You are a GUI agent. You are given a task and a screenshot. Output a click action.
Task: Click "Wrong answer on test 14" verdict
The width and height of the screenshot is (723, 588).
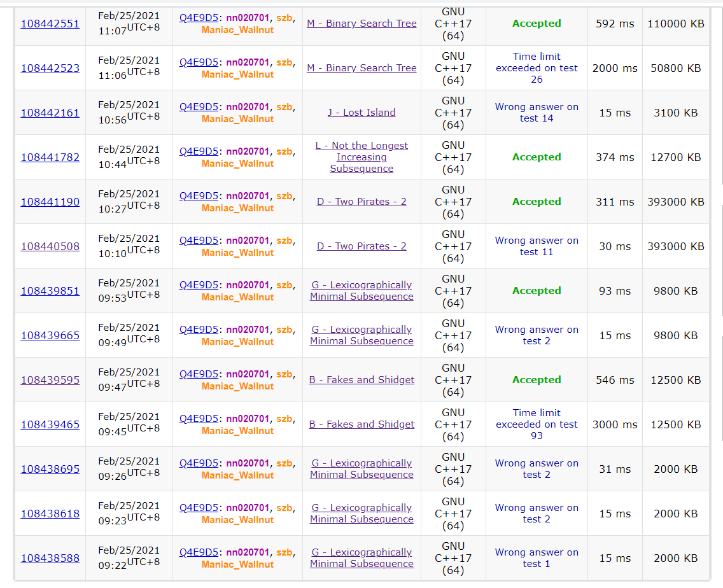(537, 113)
